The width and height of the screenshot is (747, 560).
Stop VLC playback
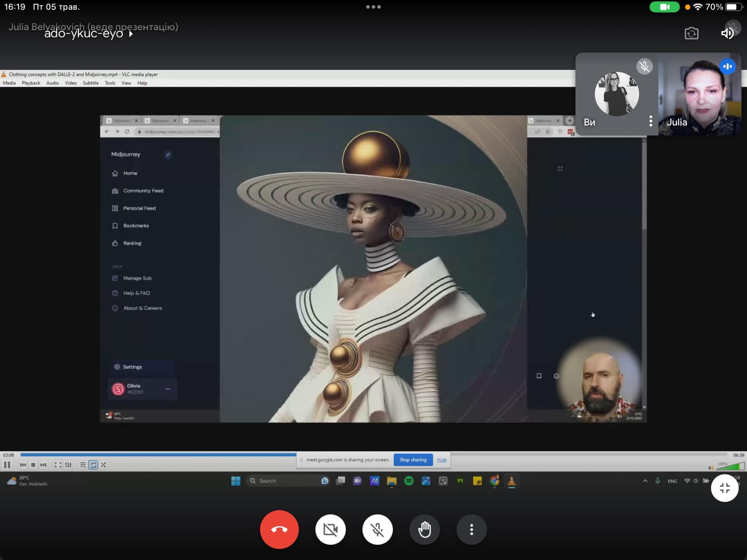(33, 465)
